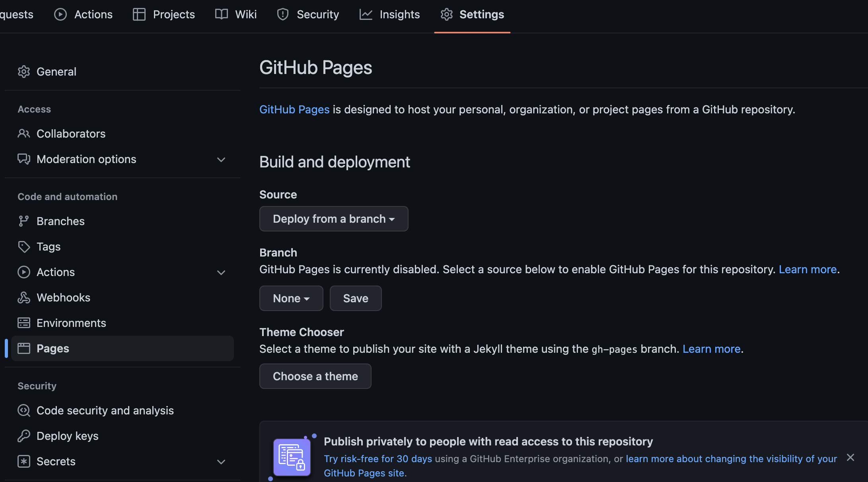Click the Publish privately promo illustration
Image resolution: width=868 pixels, height=482 pixels.
(x=292, y=457)
